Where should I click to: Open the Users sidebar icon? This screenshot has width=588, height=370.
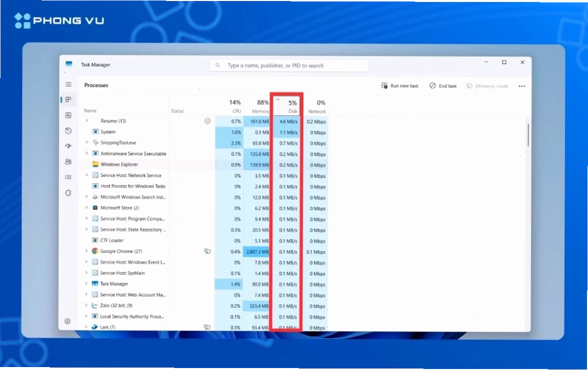[68, 162]
